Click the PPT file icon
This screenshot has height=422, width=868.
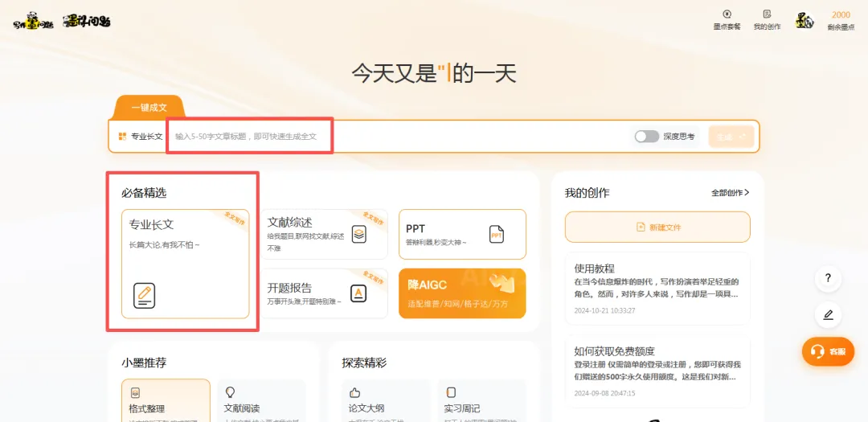[497, 234]
